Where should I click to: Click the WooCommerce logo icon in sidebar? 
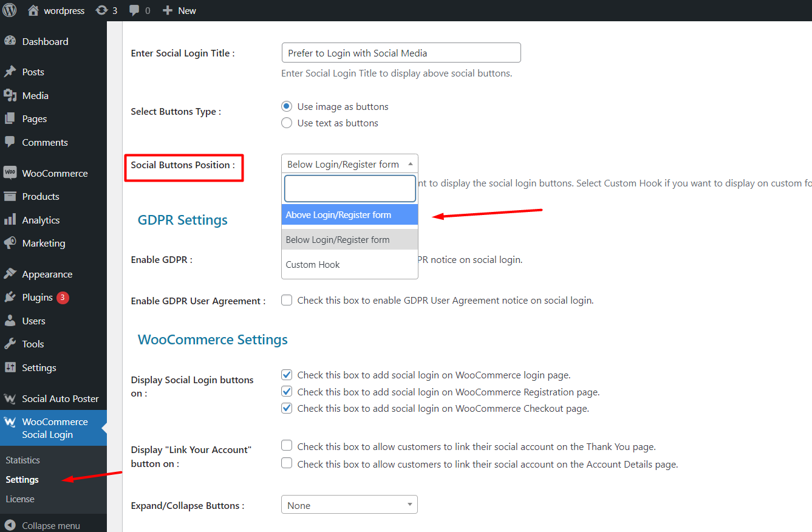coord(10,173)
